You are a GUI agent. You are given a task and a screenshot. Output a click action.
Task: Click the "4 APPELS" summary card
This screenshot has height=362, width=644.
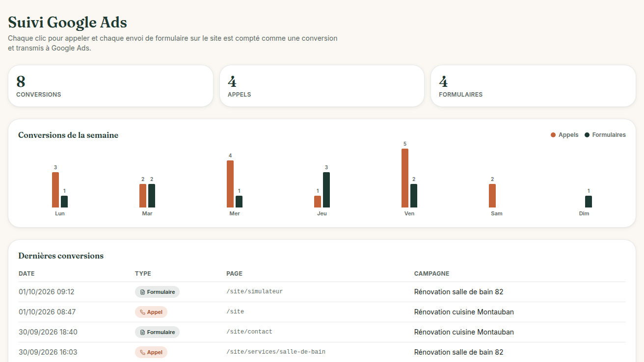(322, 86)
